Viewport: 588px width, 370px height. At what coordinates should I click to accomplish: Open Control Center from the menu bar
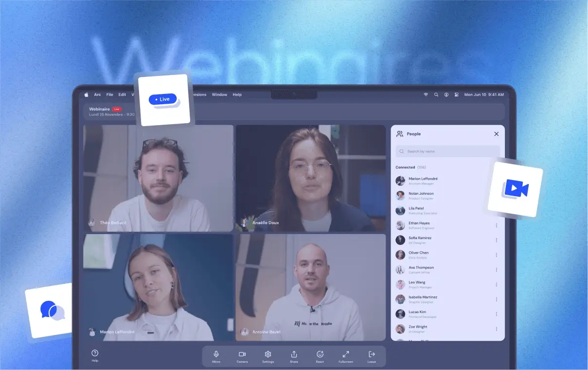(457, 94)
